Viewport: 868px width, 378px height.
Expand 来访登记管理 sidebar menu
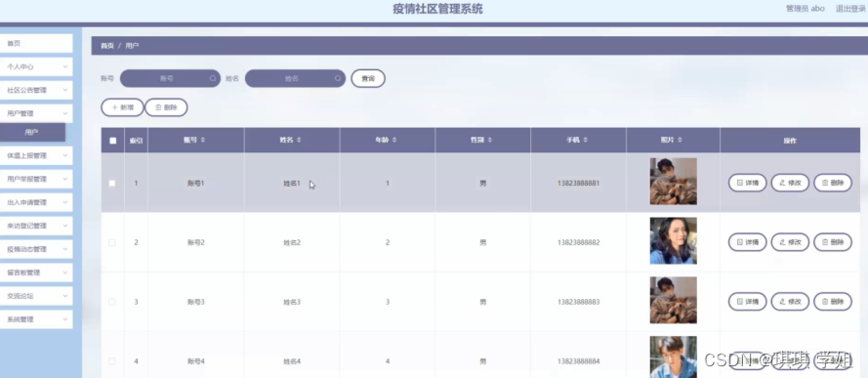tap(36, 226)
